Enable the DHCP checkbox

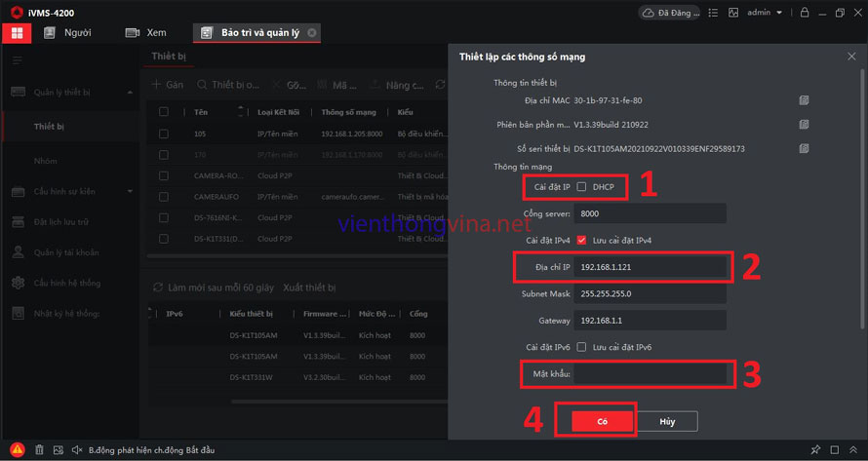582,186
